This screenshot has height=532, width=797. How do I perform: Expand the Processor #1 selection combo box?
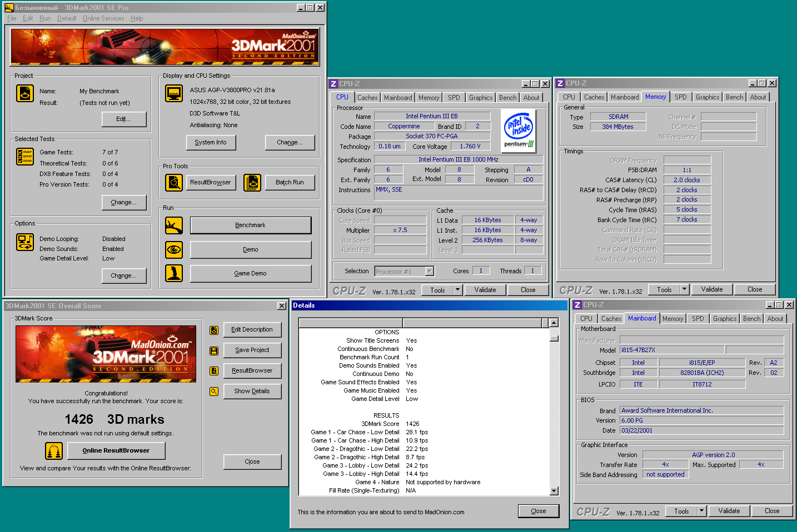(x=429, y=272)
